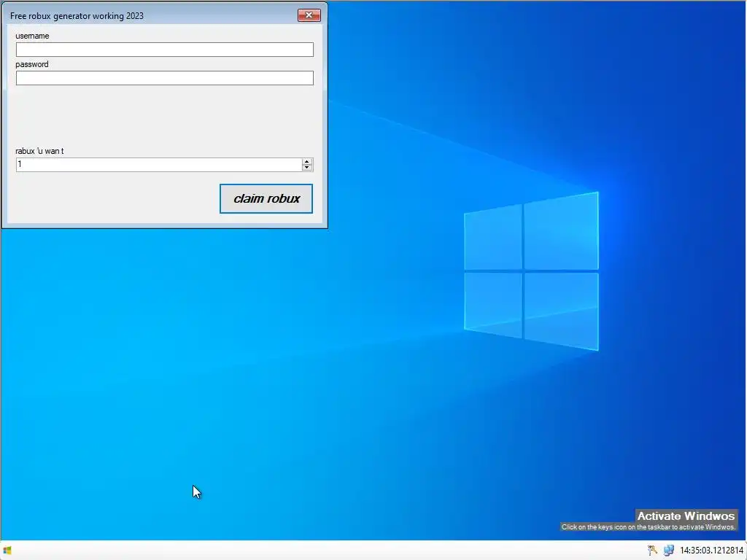Click the window title 'Free robux generator working 2023'
Screen dimensions: 747x560
pyautogui.click(x=77, y=16)
